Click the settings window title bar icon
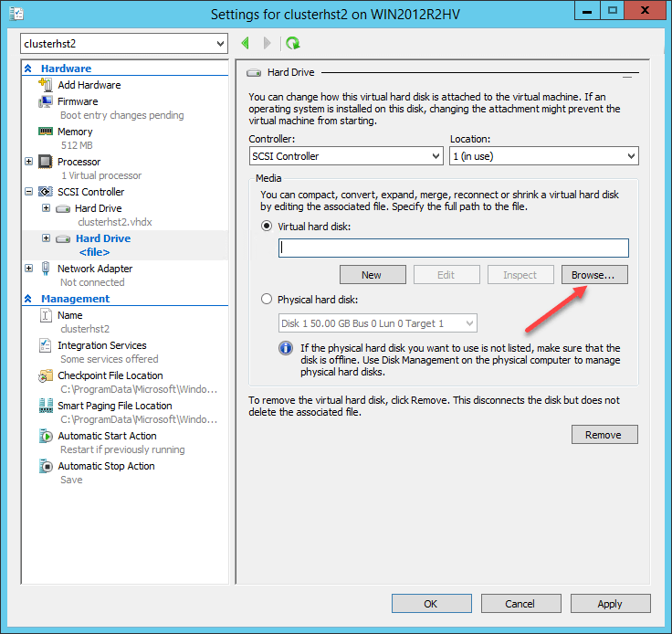The image size is (672, 634). point(16,14)
